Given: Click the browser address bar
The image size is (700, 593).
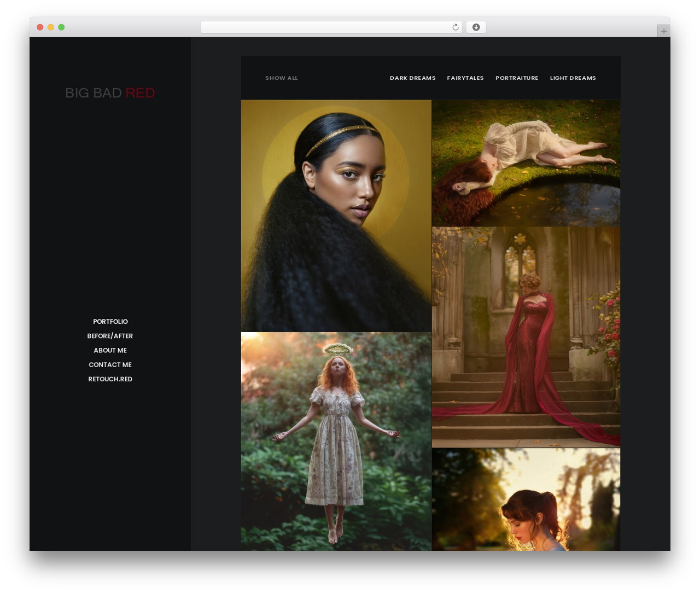Looking at the screenshot, I should click(x=331, y=27).
